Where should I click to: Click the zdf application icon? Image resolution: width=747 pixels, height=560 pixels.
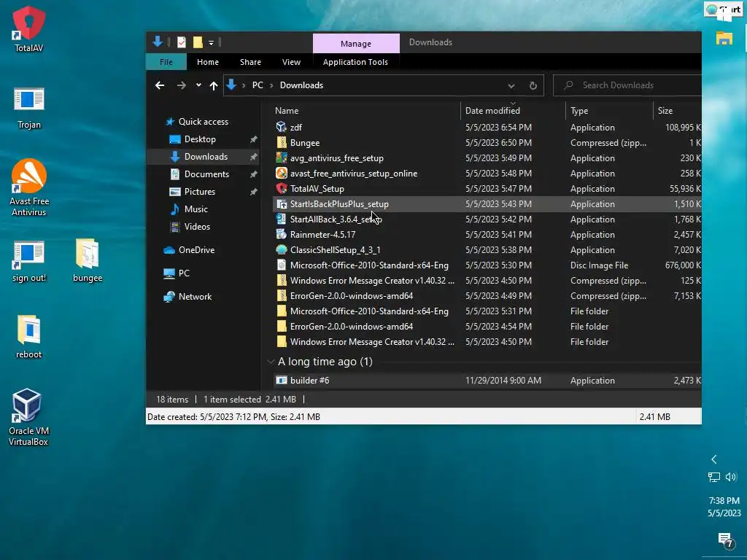pyautogui.click(x=281, y=127)
